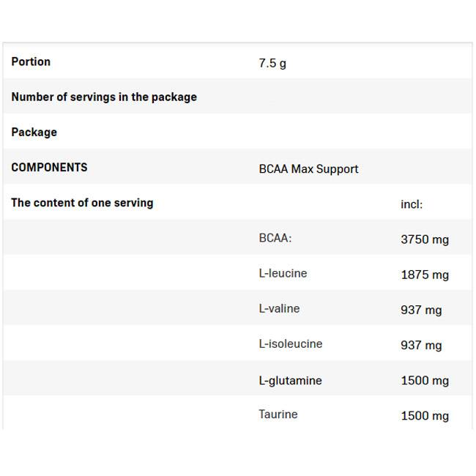Select the 7.5 g portion value

(x=272, y=64)
